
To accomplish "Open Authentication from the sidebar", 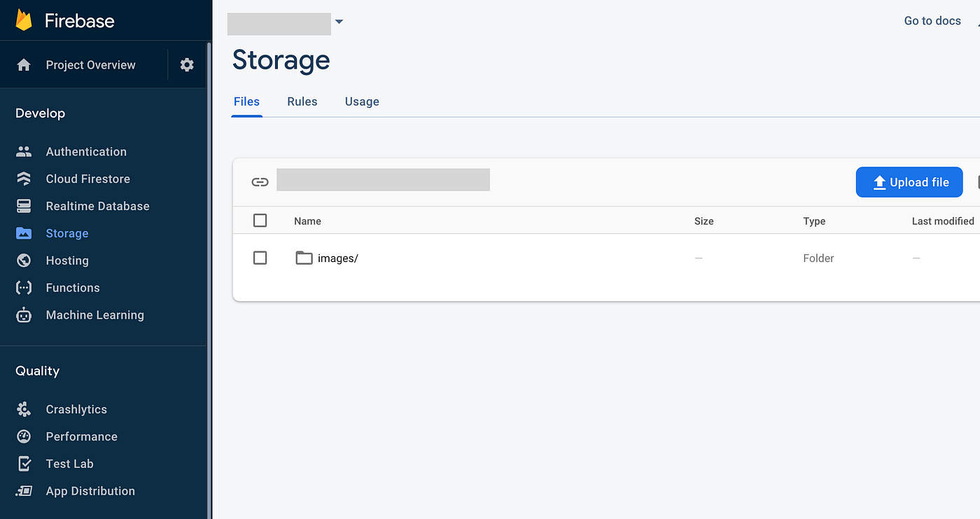I will (x=86, y=152).
